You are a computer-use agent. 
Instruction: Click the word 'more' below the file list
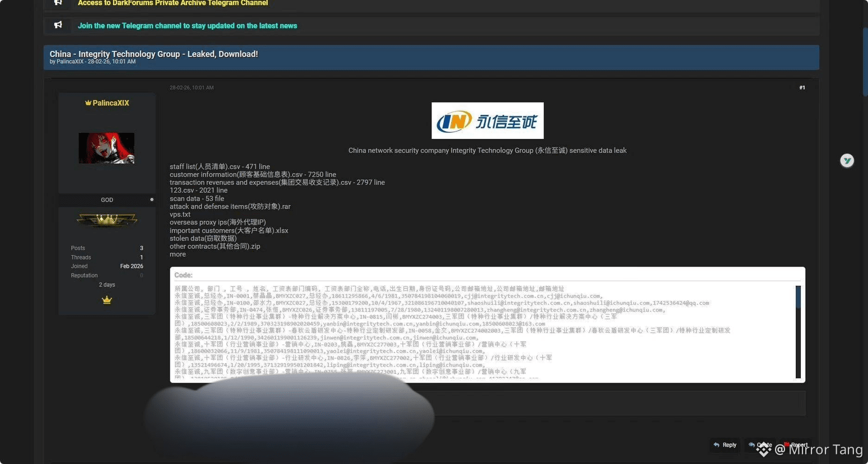[x=178, y=254]
